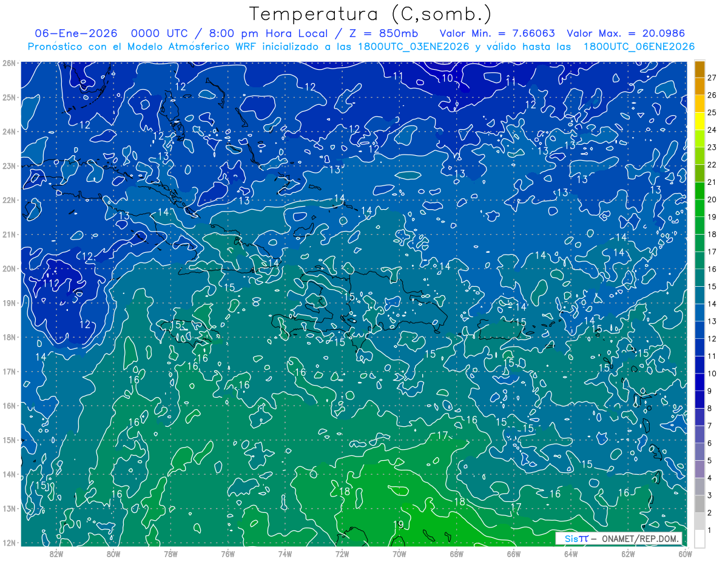Click the longitude axis label "80W"
This screenshot has width=728, height=562.
pyautogui.click(x=113, y=553)
